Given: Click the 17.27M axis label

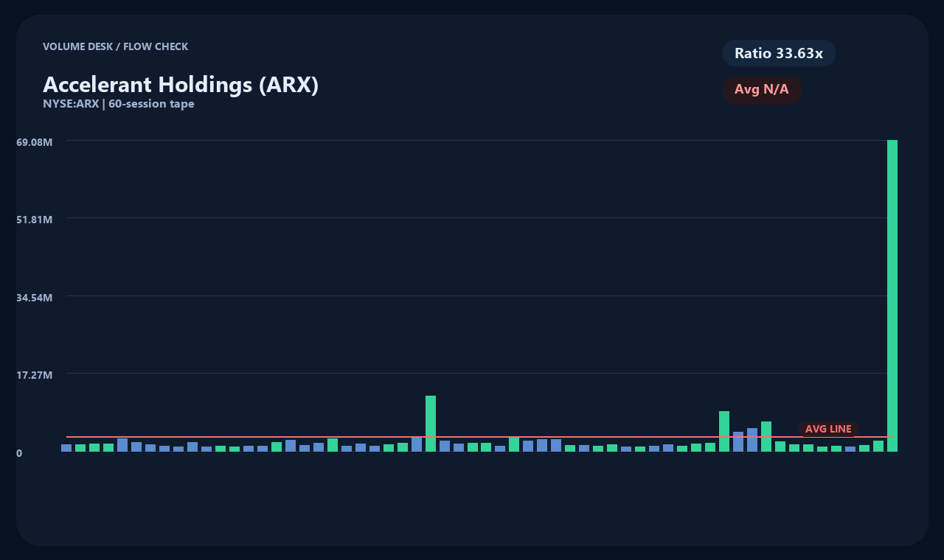Looking at the screenshot, I should click(35, 375).
